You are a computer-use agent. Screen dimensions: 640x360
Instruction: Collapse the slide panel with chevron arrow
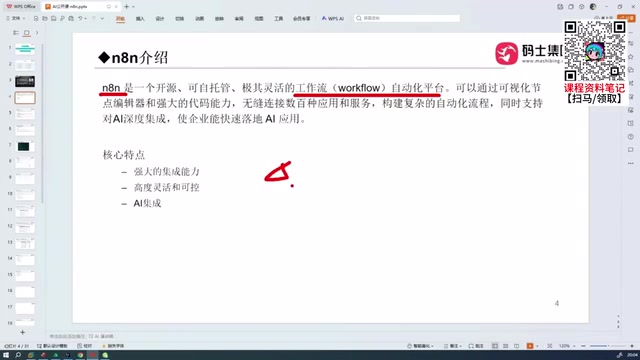(37, 33)
